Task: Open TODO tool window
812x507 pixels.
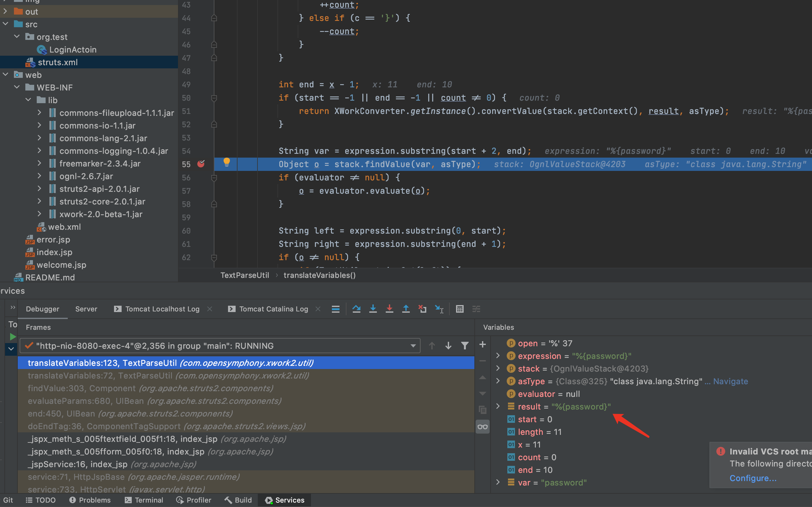Action: (x=41, y=500)
